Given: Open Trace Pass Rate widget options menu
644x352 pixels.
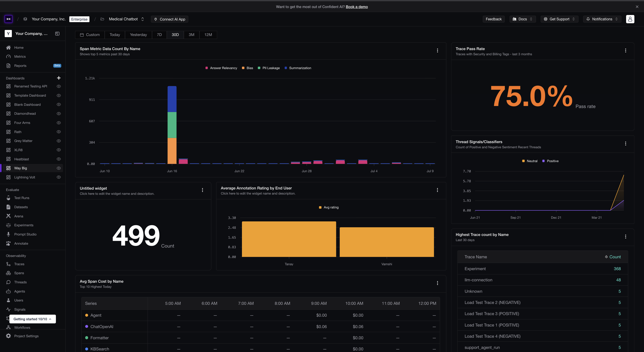Looking at the screenshot, I should [x=625, y=51].
